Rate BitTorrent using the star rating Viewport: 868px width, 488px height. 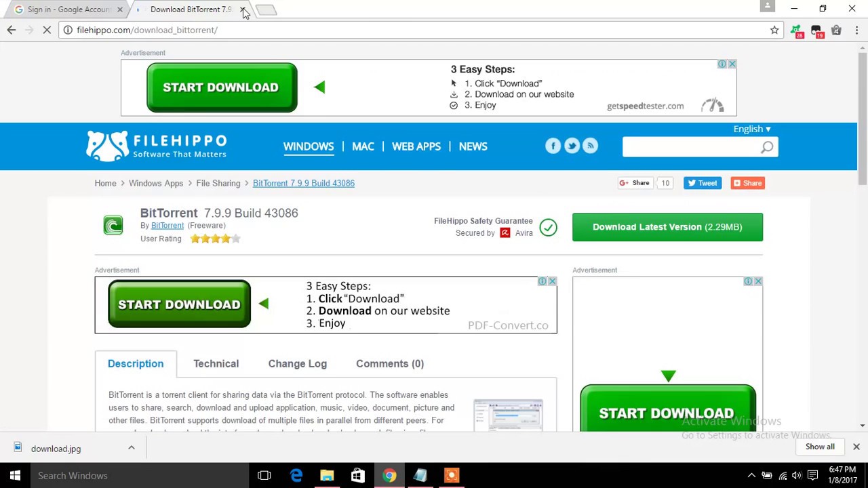[x=215, y=239]
